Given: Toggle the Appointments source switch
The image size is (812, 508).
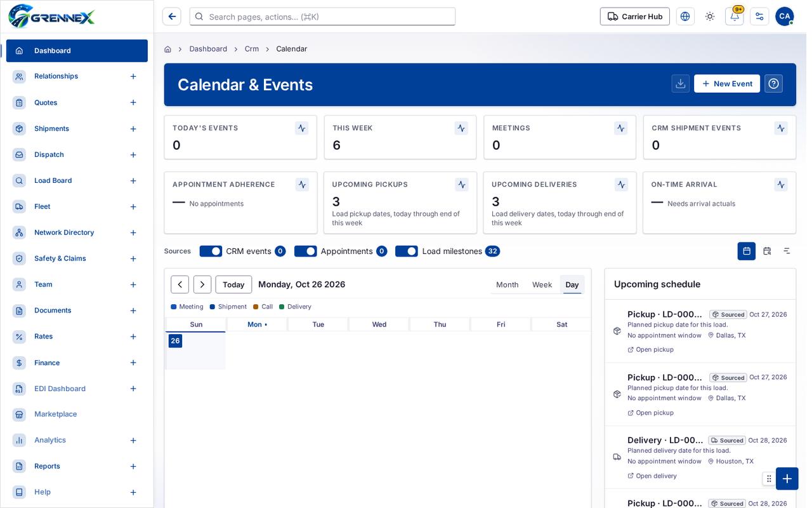Looking at the screenshot, I should pyautogui.click(x=306, y=251).
